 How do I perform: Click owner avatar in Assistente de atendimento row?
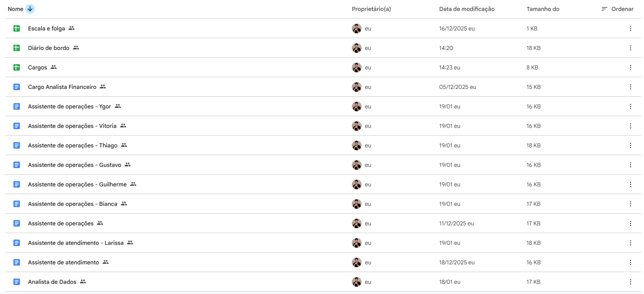click(356, 262)
